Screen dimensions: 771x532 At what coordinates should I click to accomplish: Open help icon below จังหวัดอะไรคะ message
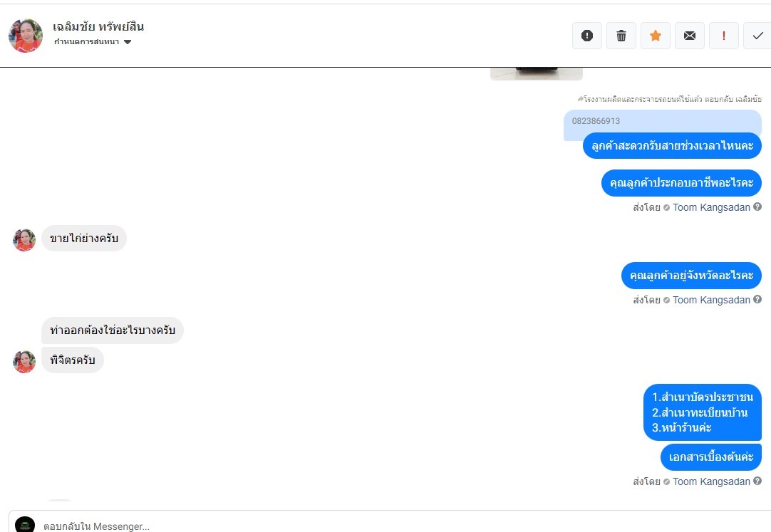757,299
